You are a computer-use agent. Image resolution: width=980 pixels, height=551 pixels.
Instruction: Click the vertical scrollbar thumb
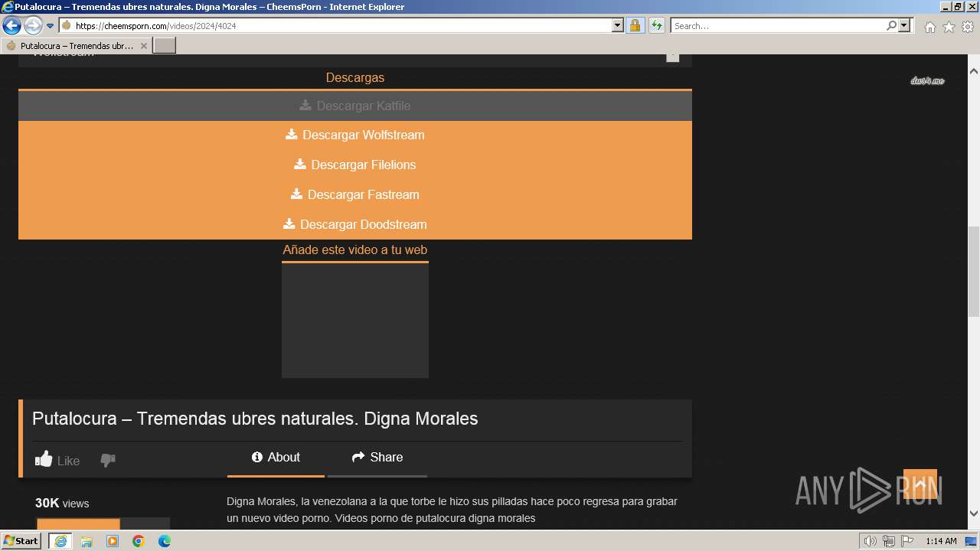click(x=974, y=272)
